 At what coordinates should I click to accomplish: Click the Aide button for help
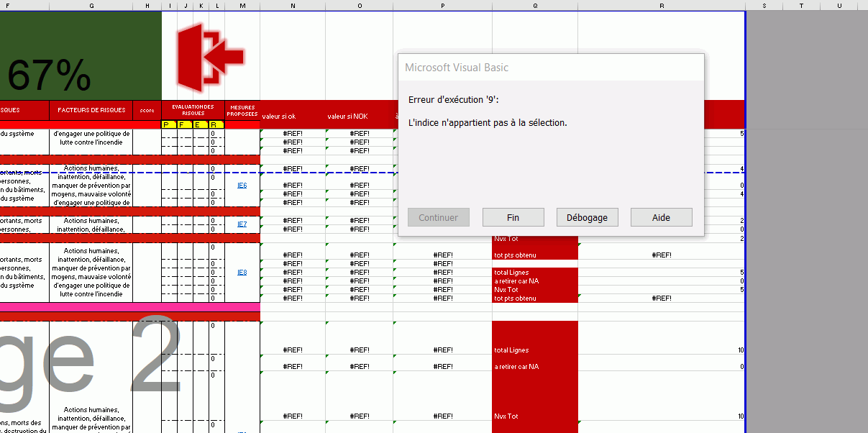[661, 217]
